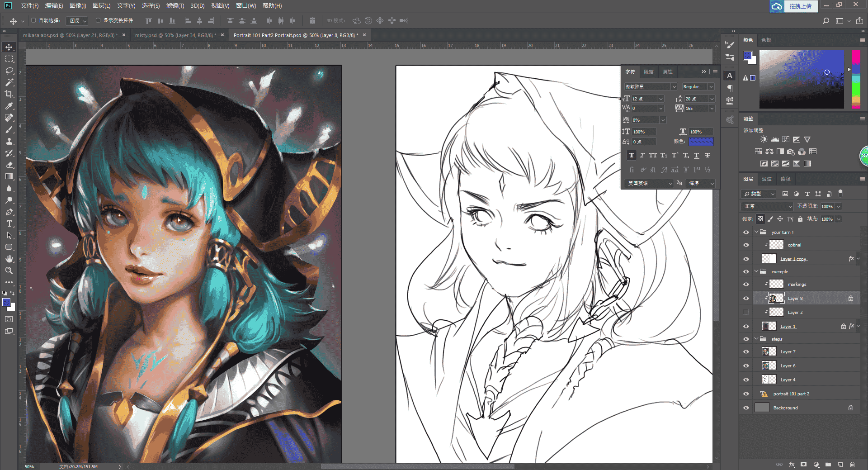Open the Image menu 图像(I)
The image size is (868, 470).
(78, 5)
